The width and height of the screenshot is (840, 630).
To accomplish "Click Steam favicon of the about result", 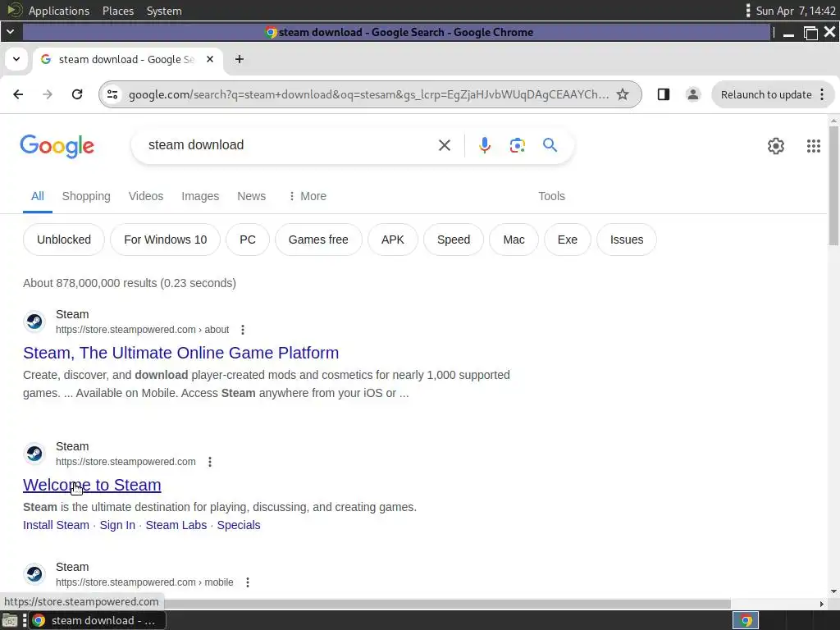I will [x=34, y=322].
